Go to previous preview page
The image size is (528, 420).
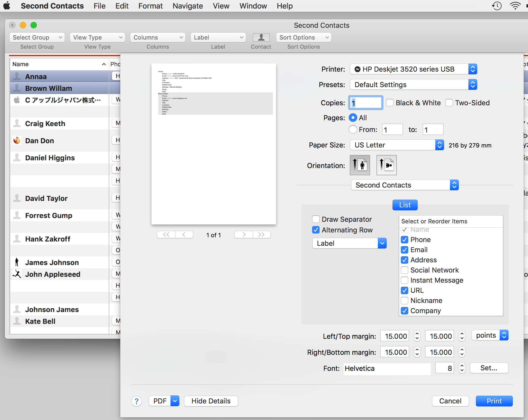coord(184,235)
